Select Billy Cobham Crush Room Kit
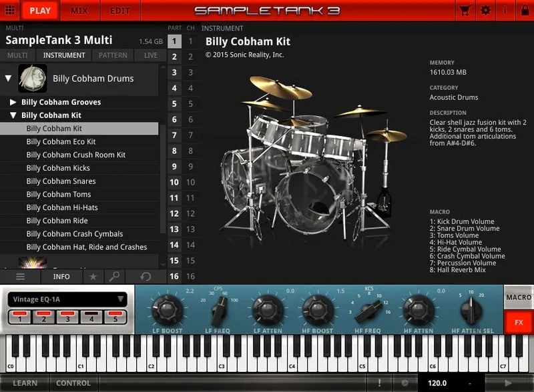Viewport: 534px width, 392px height. click(x=79, y=155)
